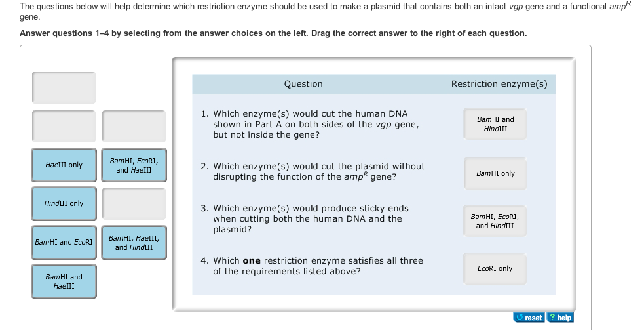
Task: Click placed answer 'BamHI only' for question 2
Action: pos(495,174)
